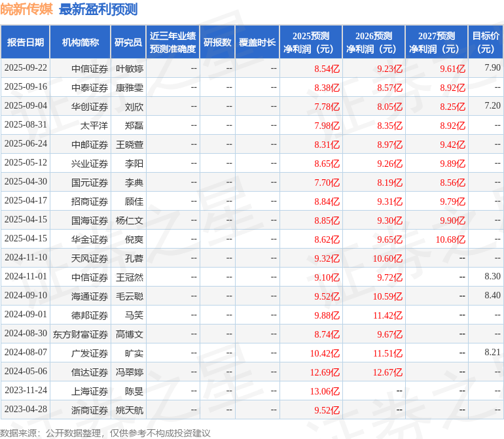
Task: Click the 报告日期 column header
Action: coord(25,42)
